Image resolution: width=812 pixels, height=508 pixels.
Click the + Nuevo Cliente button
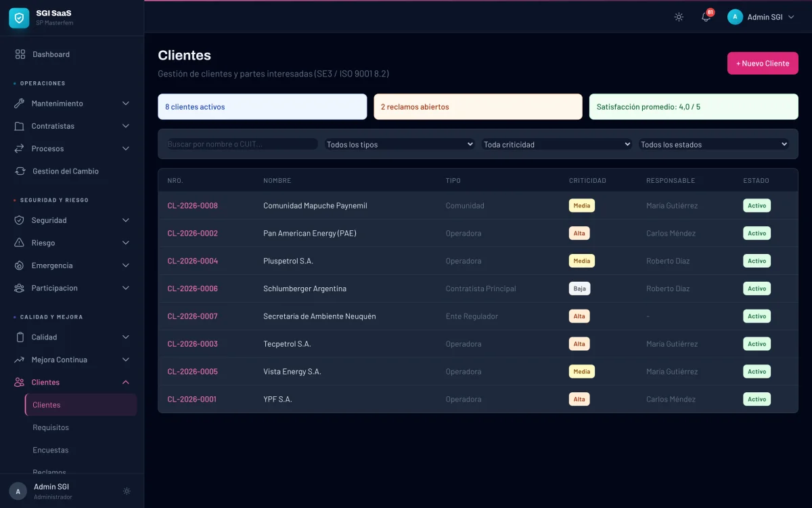click(763, 63)
